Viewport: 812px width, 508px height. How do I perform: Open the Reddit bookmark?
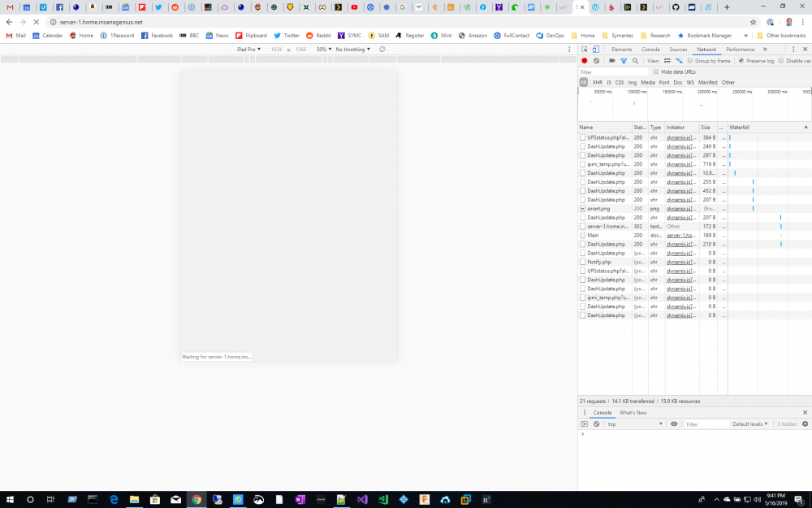tap(318, 36)
